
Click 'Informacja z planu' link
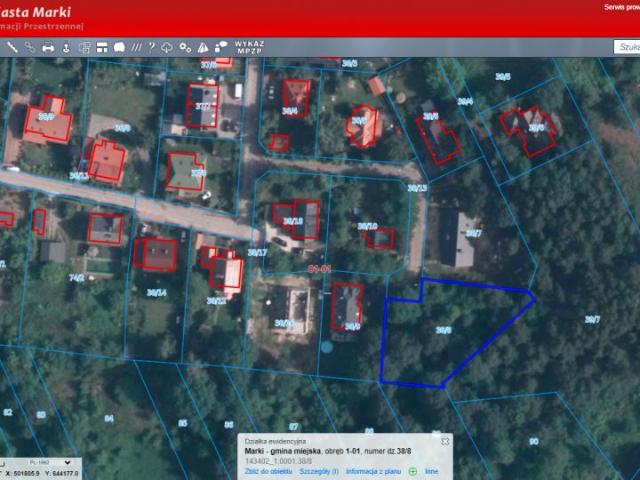tap(373, 470)
